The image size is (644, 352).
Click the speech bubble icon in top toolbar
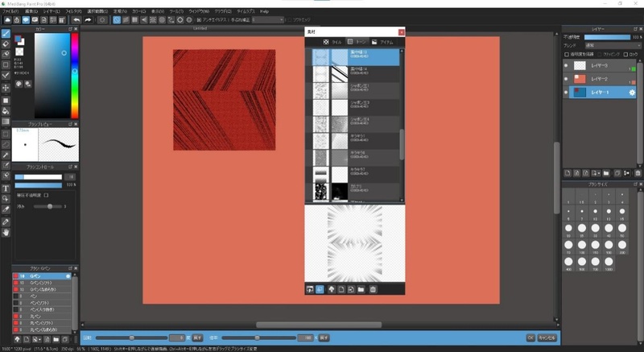(26, 19)
